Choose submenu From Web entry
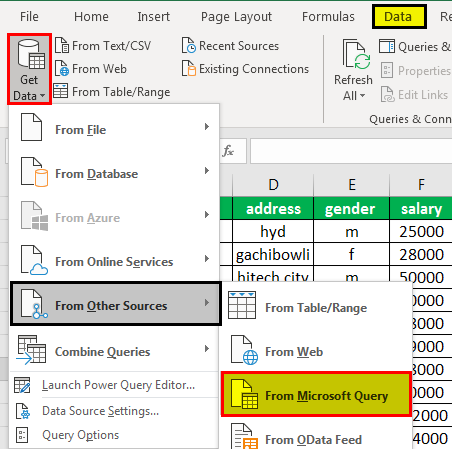452x449 pixels. (x=316, y=352)
